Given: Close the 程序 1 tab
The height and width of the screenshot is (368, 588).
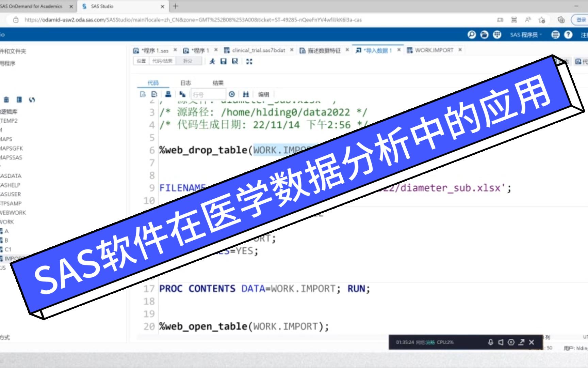Looking at the screenshot, I should point(216,50).
